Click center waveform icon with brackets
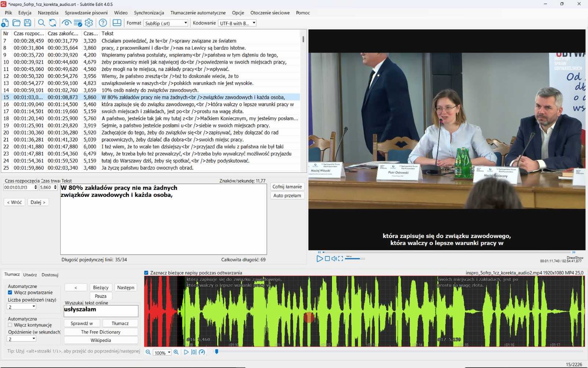 pyautogui.click(x=194, y=352)
